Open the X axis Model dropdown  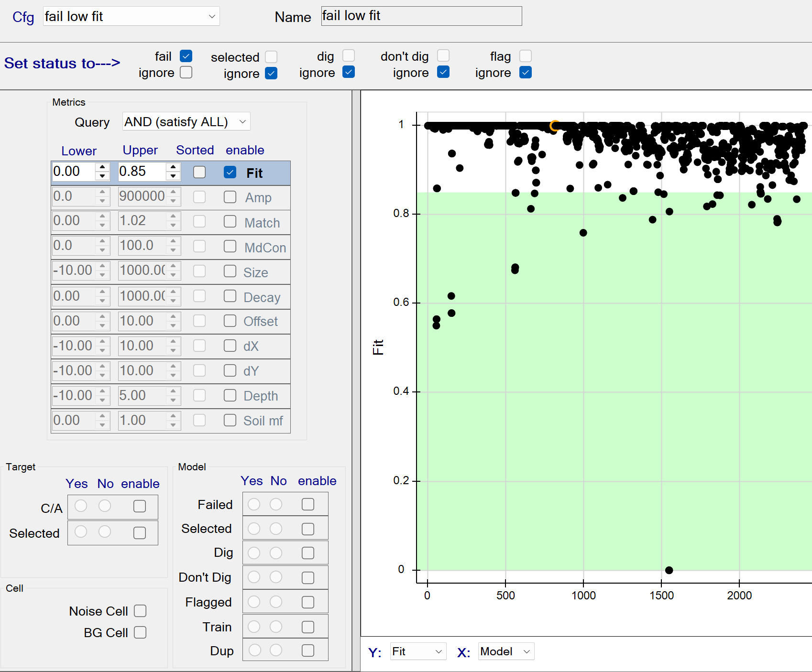[x=505, y=651]
